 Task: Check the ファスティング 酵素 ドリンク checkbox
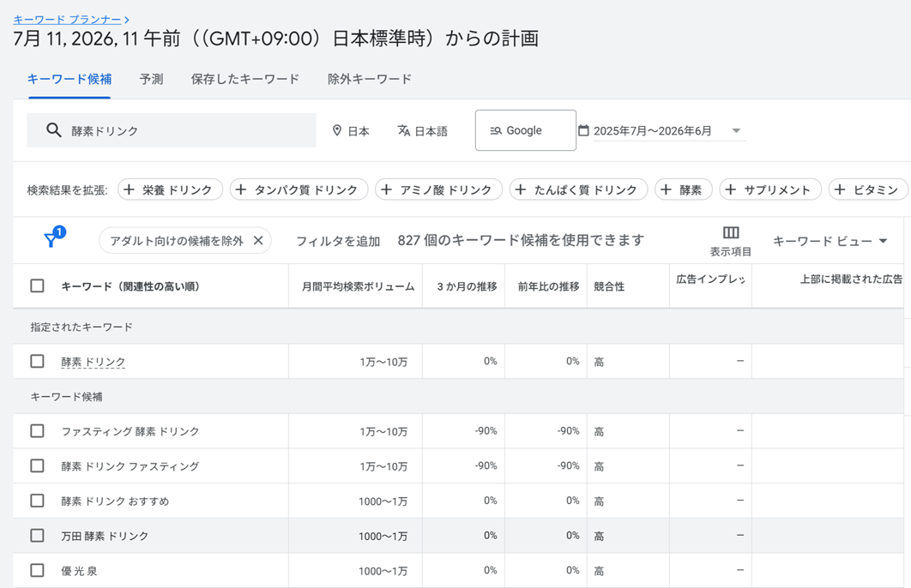pos(37,430)
